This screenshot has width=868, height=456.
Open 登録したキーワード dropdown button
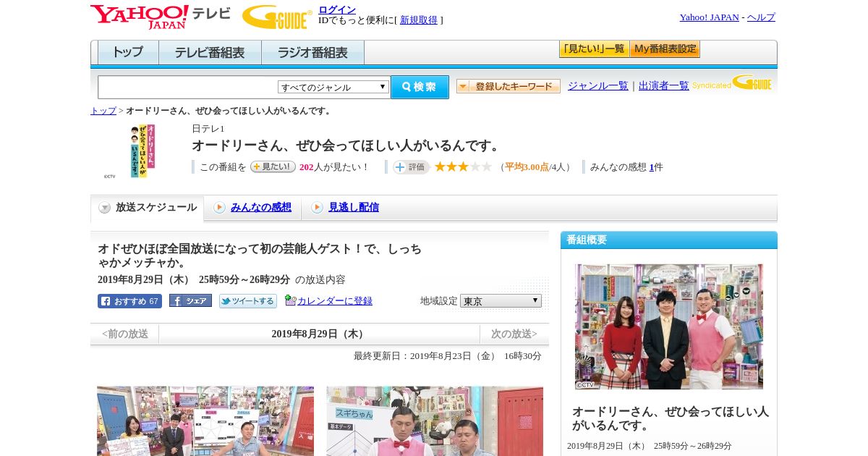point(509,86)
